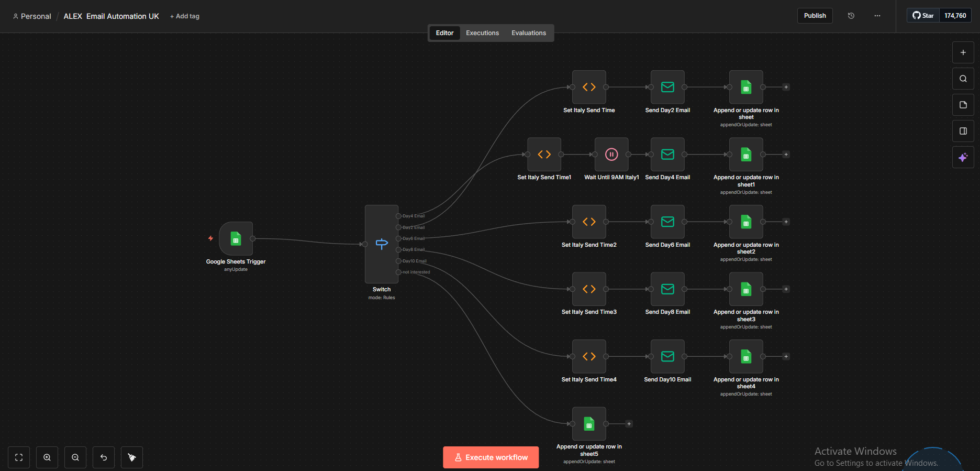Click the Wait Until 9AM Italy1 node
980x471 pixels.
click(611, 155)
